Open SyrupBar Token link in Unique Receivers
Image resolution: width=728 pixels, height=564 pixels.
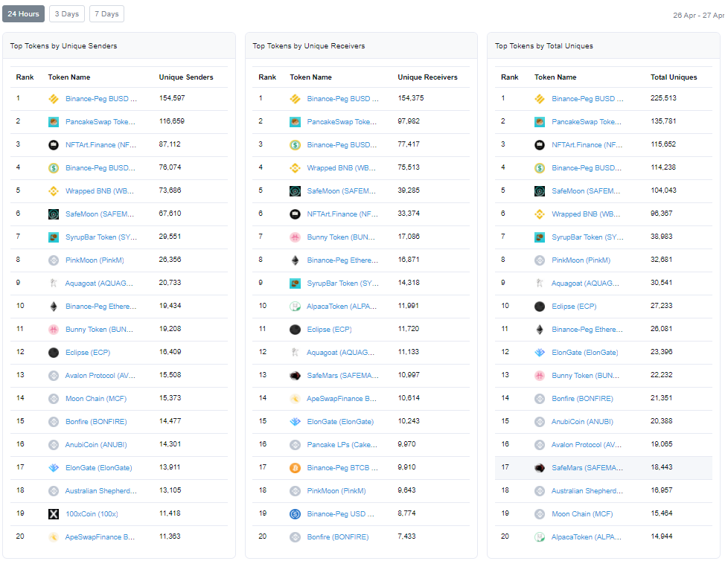(x=342, y=283)
